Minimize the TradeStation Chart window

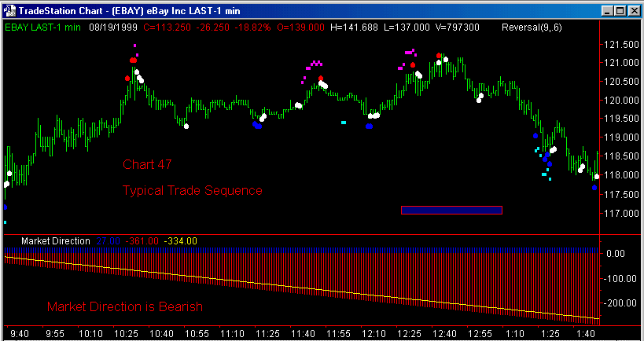608,11
